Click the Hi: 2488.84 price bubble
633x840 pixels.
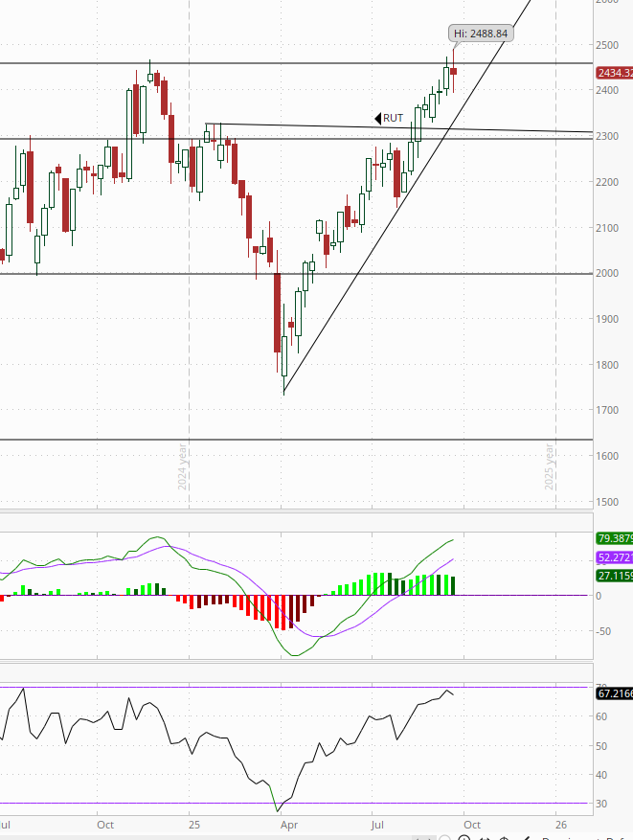point(481,34)
